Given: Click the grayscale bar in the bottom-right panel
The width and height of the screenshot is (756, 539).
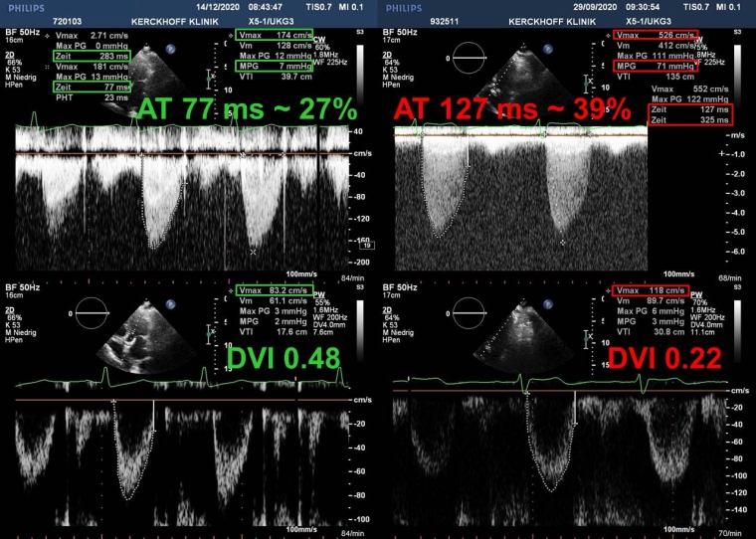Looking at the screenshot, I should [x=738, y=332].
